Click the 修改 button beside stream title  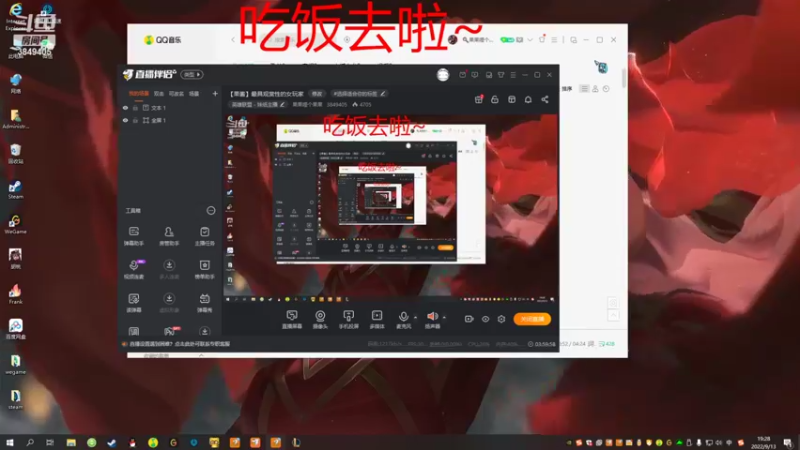(317, 94)
